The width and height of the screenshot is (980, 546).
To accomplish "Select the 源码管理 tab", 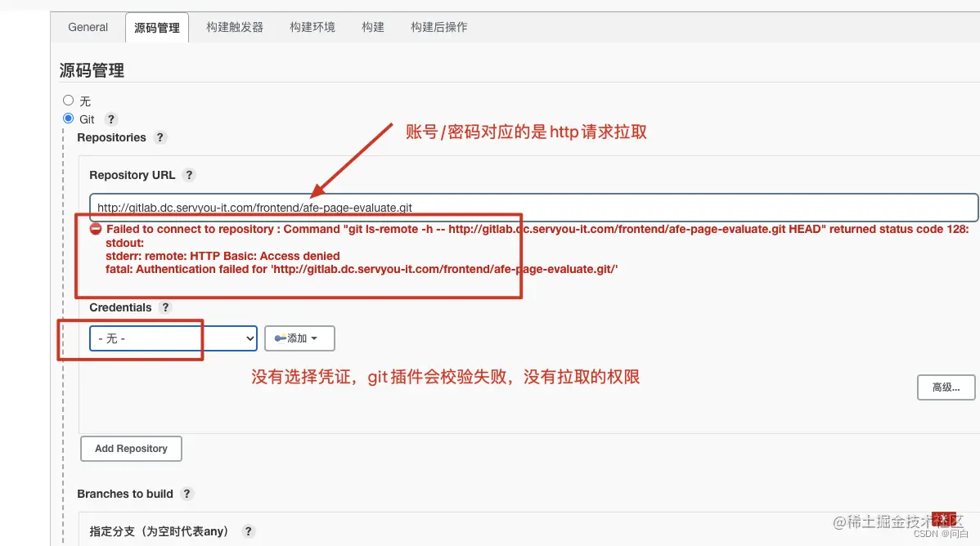I will (157, 28).
